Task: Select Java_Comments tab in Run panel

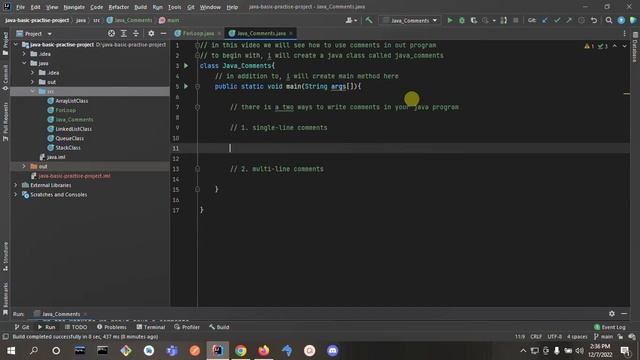Action: 61,314
